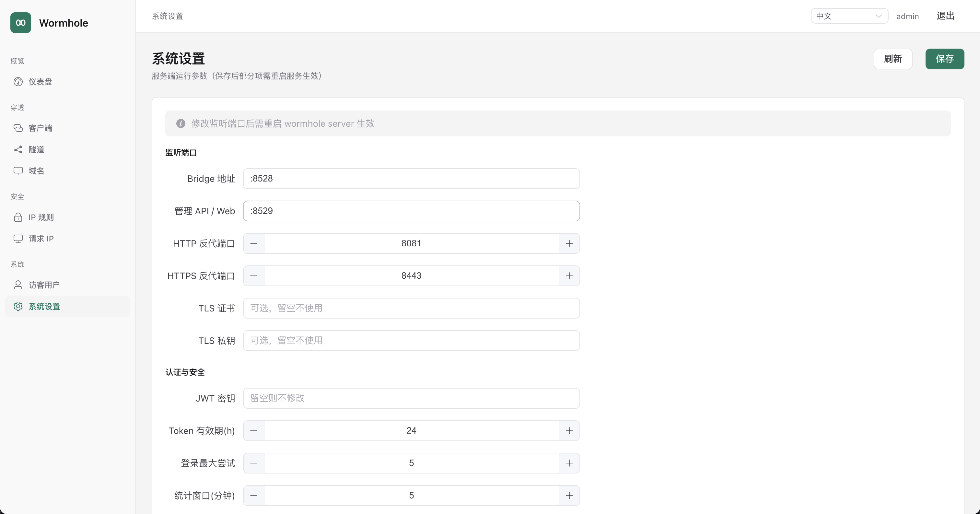Open the 隧道 tunnels share icon

click(x=18, y=149)
